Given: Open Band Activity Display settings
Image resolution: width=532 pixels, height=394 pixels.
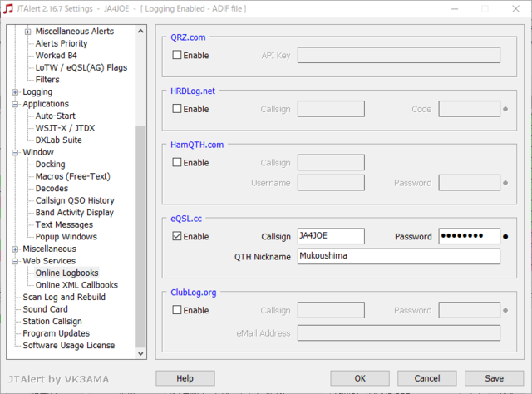Looking at the screenshot, I should [x=75, y=213].
